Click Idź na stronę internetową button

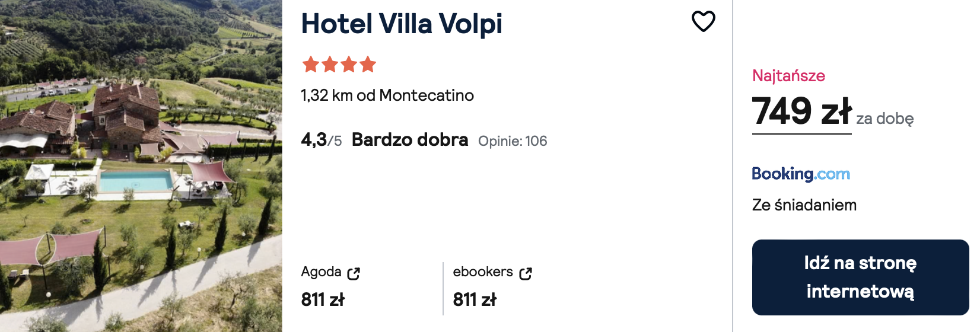pos(860,277)
